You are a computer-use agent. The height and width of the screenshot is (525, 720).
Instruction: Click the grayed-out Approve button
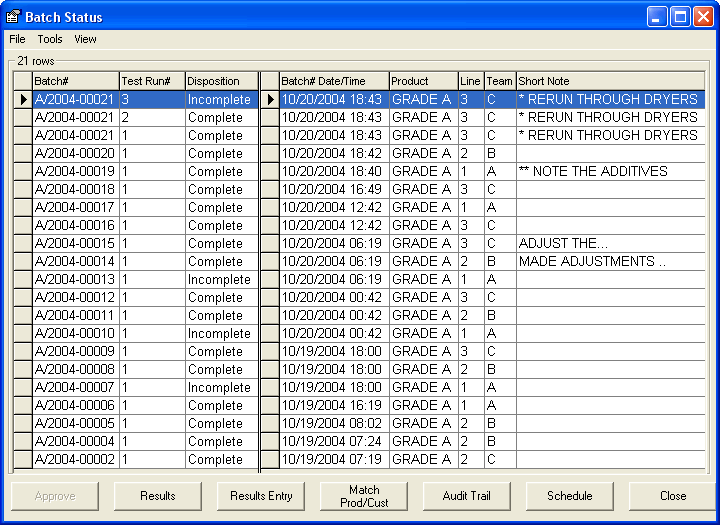tap(55, 496)
